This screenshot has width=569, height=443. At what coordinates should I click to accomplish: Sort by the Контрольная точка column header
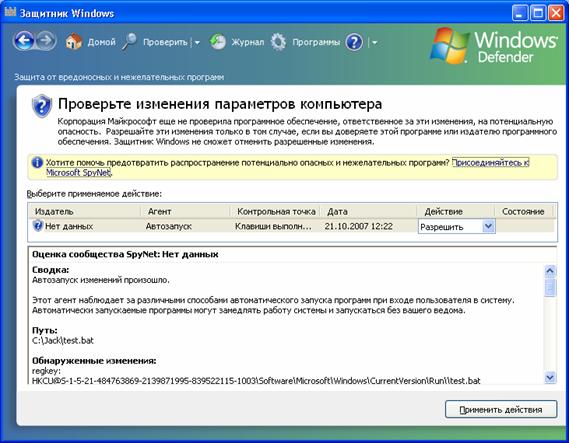click(x=275, y=211)
